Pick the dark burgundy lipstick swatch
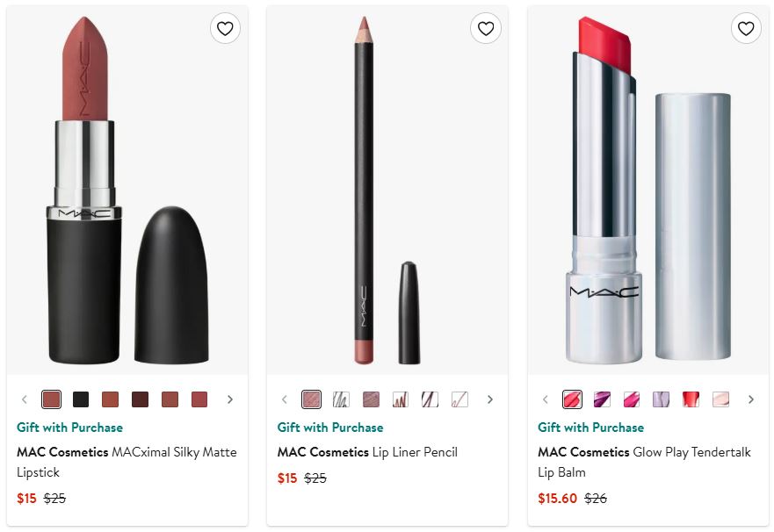Screen dimensions: 774x532 (x=140, y=399)
